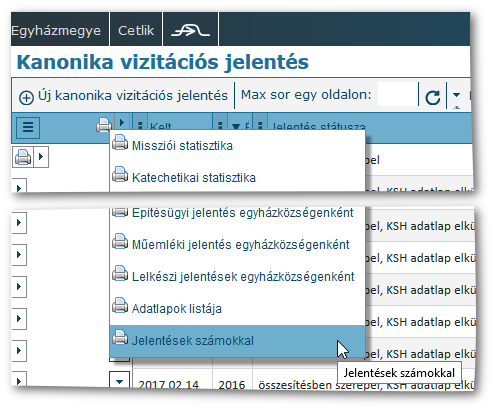
Task: Click the plus icon for new report
Action: 26,98
